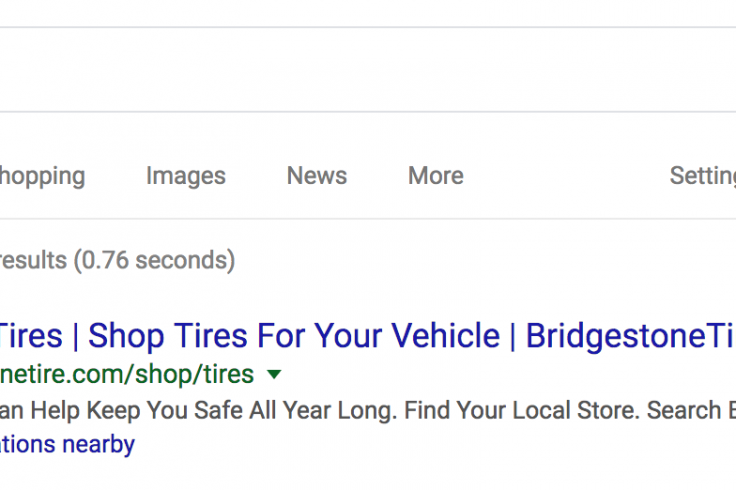Open the green arrow beside netire.com/shop/tires
This screenshot has height=490, width=736.
click(x=274, y=374)
